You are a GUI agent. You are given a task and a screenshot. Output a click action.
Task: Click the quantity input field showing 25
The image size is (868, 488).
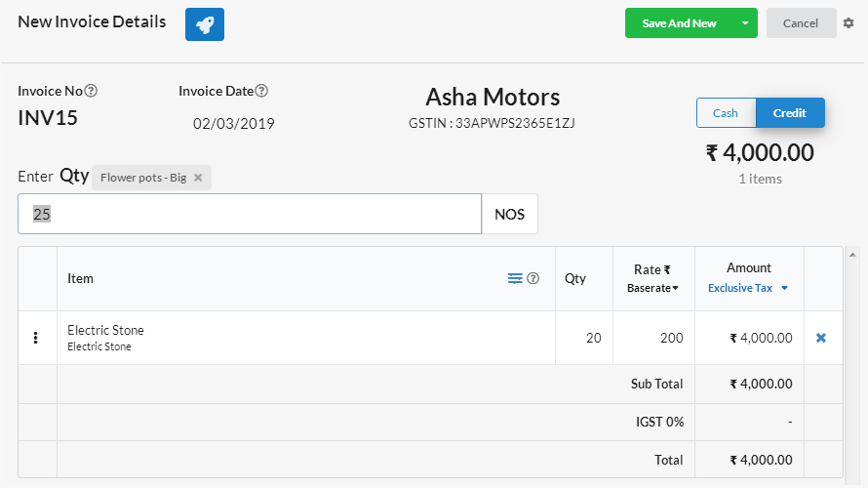250,214
